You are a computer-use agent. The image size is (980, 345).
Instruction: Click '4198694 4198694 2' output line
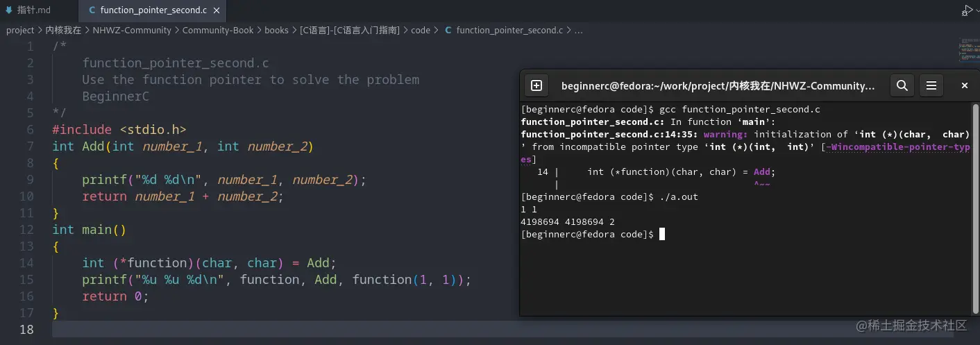click(568, 222)
